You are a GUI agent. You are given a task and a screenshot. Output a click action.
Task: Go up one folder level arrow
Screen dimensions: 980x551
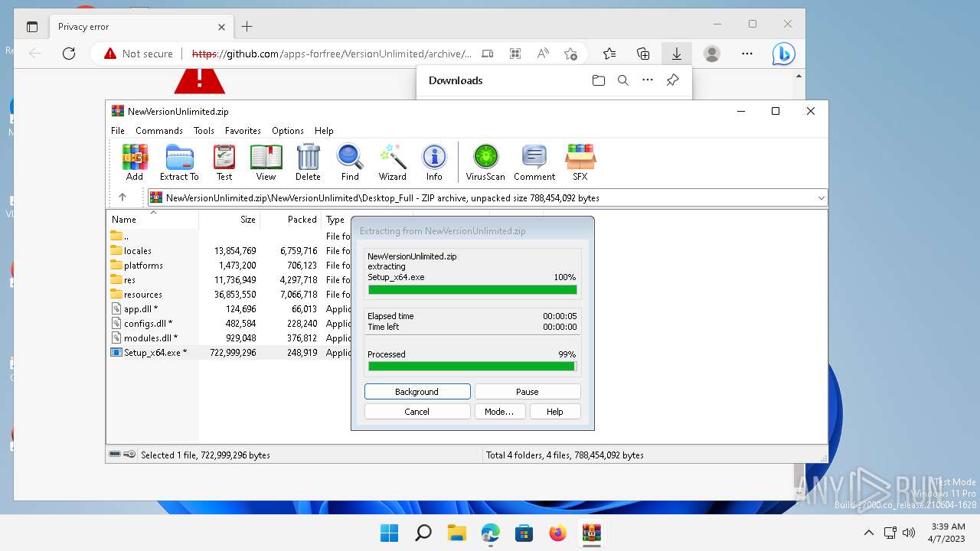point(122,197)
